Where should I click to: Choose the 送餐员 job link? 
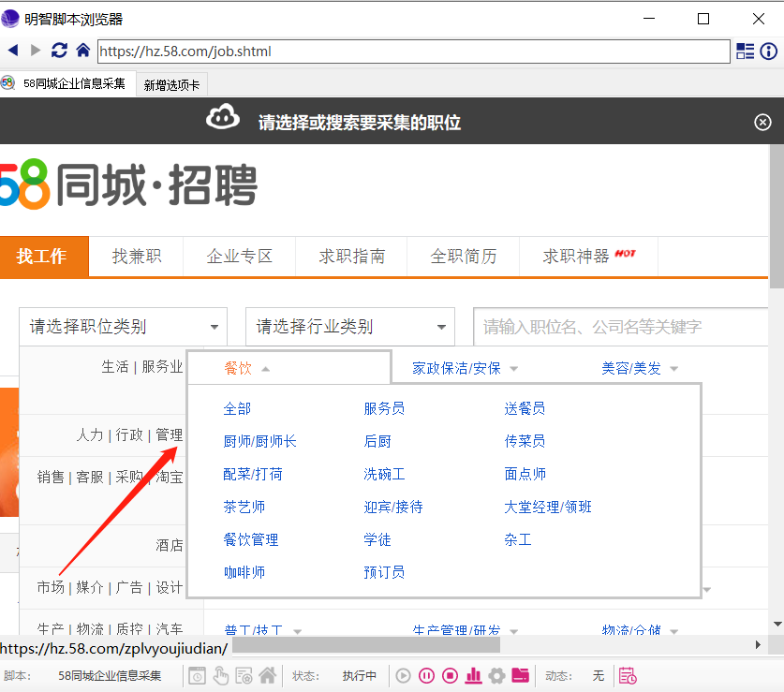[525, 408]
